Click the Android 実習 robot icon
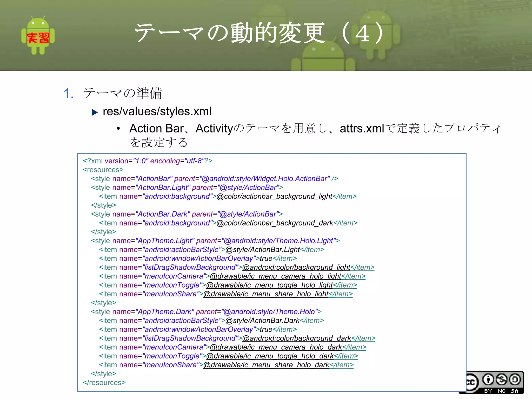Viewport: 532px width, 399px height. 38,35
